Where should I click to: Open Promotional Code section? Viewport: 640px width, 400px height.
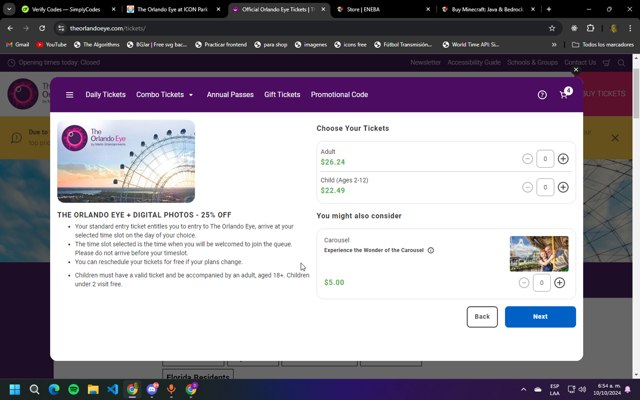coord(339,95)
